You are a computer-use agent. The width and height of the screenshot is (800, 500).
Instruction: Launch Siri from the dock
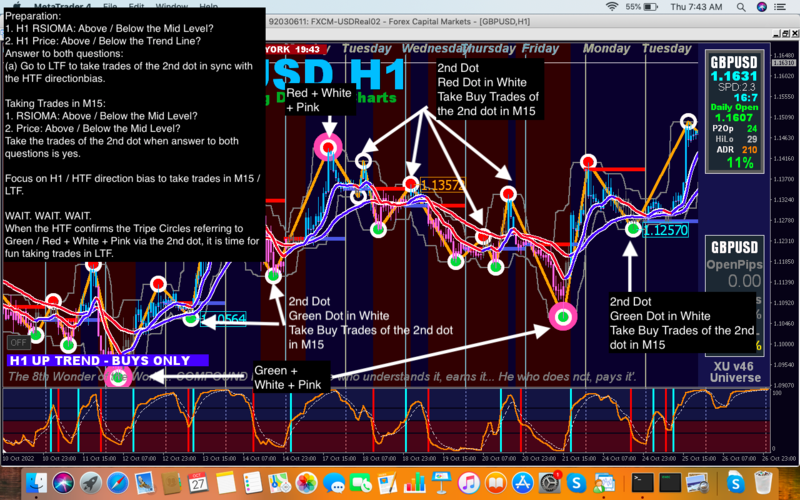[x=63, y=482]
